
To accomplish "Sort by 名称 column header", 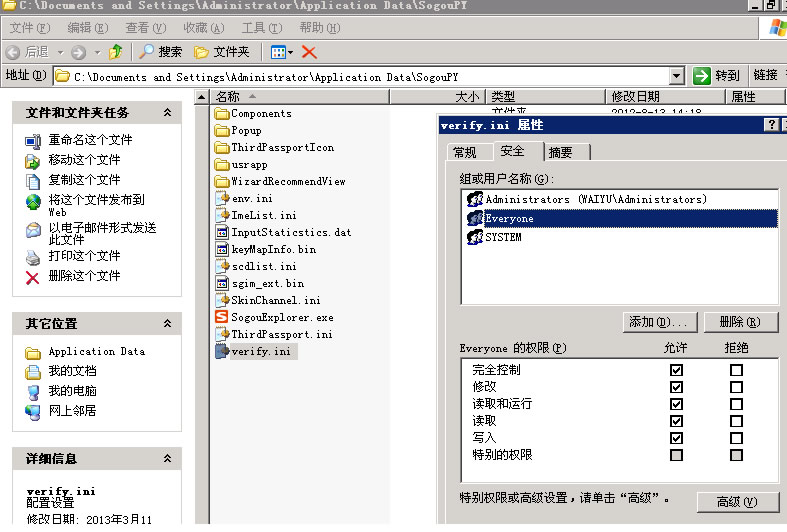I will pyautogui.click(x=300, y=96).
